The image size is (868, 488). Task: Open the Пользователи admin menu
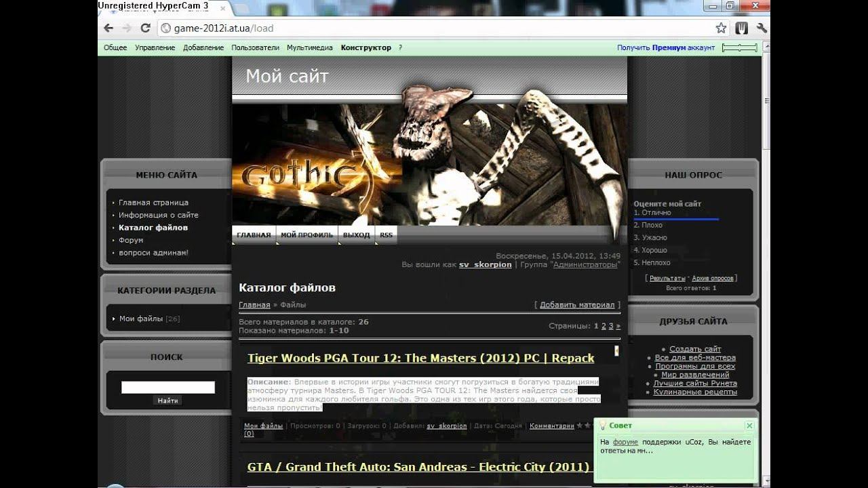[x=255, y=48]
